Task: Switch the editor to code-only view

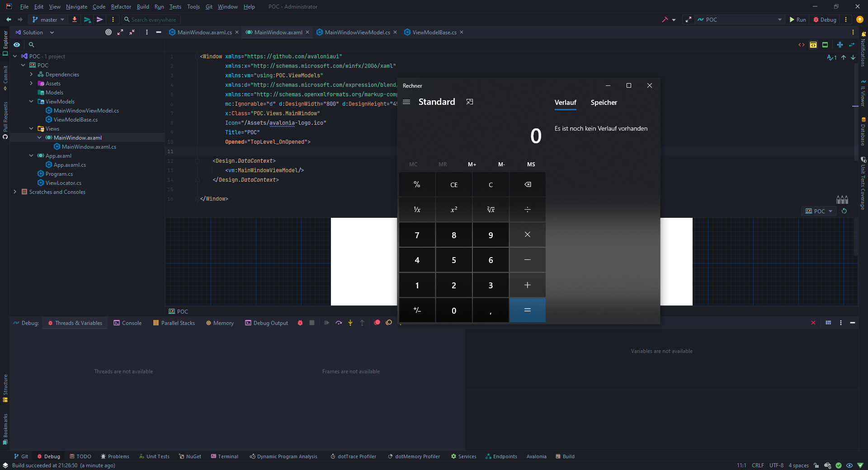Action: 802,45
